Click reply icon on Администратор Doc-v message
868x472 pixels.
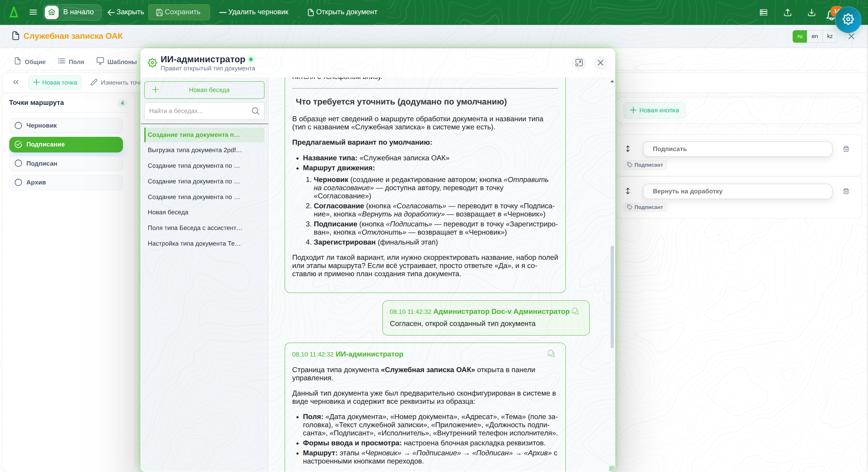point(575,311)
